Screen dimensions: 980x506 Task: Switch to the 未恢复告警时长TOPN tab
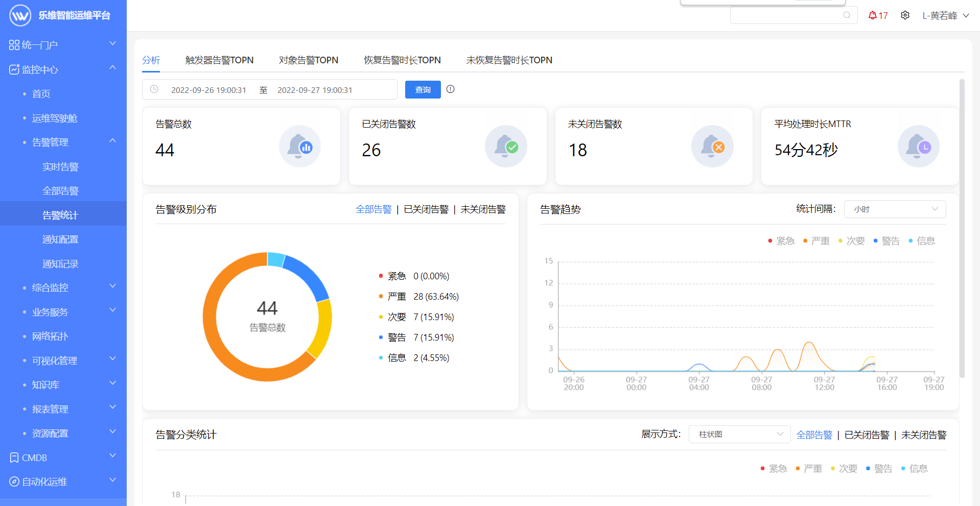(x=509, y=60)
